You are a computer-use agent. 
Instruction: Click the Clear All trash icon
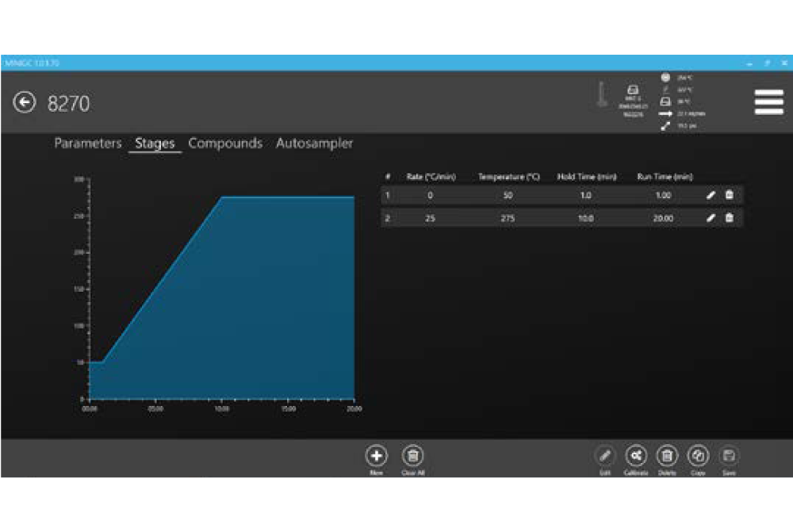412,456
